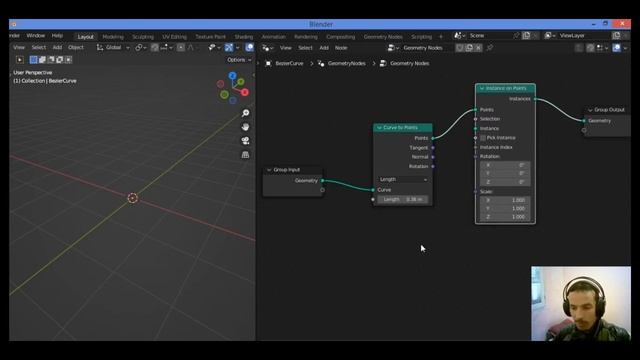This screenshot has width=640, height=360.
Task: Collapse the Instance on Points node
Action: 482,88
